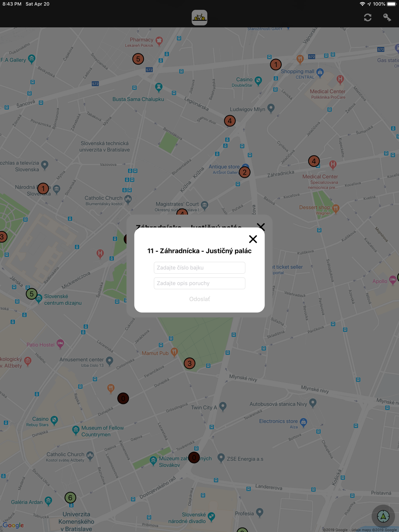The width and height of the screenshot is (399, 532).
Task: Tap the Magistrates' Court pin
Action: (x=204, y=205)
